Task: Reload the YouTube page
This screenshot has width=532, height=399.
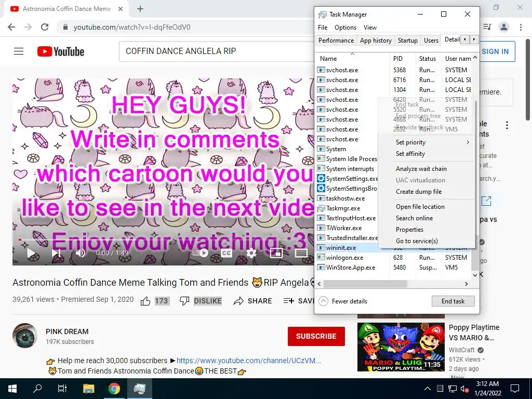Action: click(45, 27)
